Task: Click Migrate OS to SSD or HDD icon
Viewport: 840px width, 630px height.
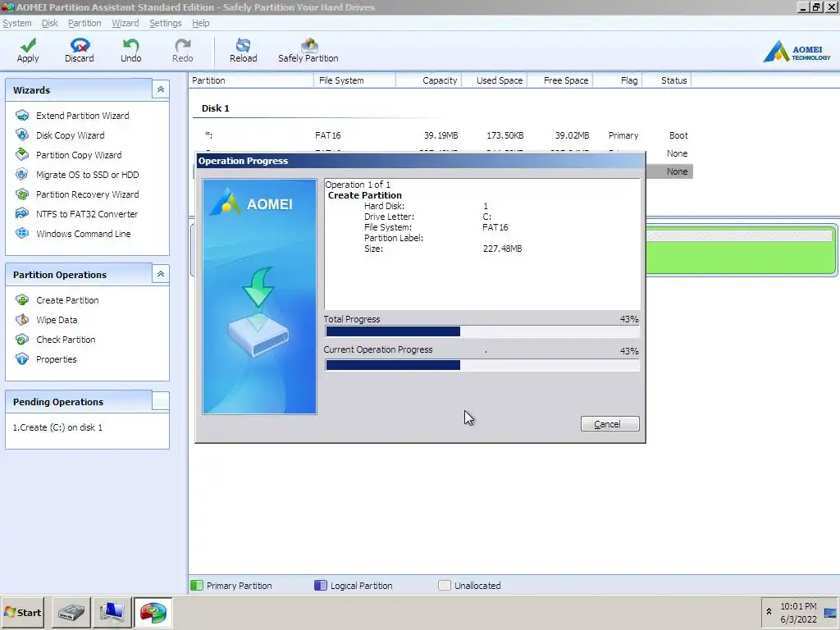Action: 22,175
